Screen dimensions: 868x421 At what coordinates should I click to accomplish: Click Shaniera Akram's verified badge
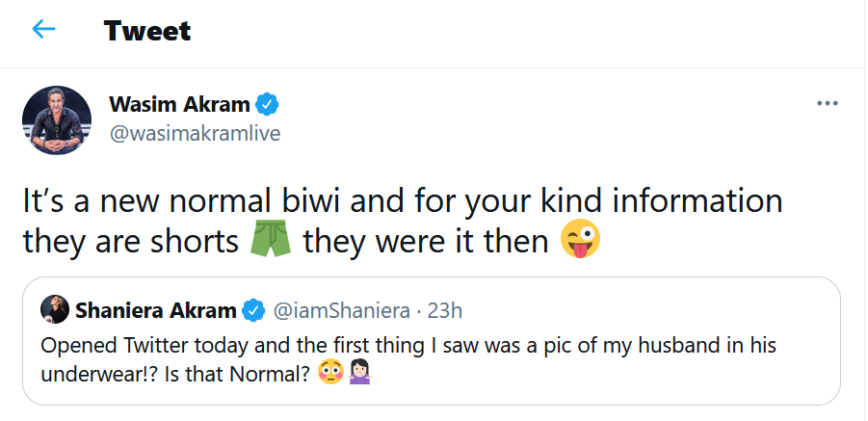pyautogui.click(x=253, y=310)
